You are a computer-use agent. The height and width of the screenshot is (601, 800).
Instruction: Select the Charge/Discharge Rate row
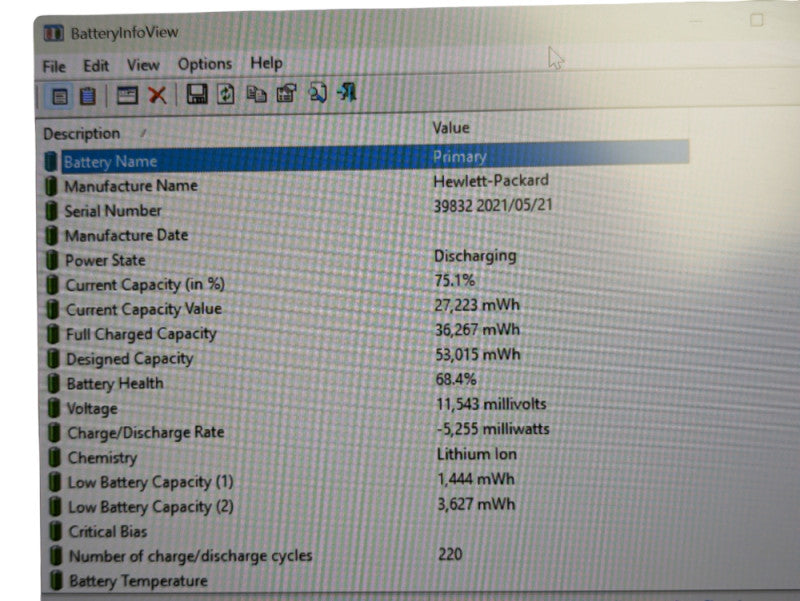pos(365,432)
